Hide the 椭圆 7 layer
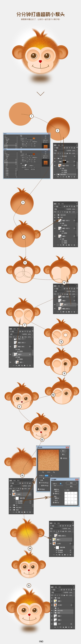The height and width of the screenshot is (644, 81). coord(52,616)
